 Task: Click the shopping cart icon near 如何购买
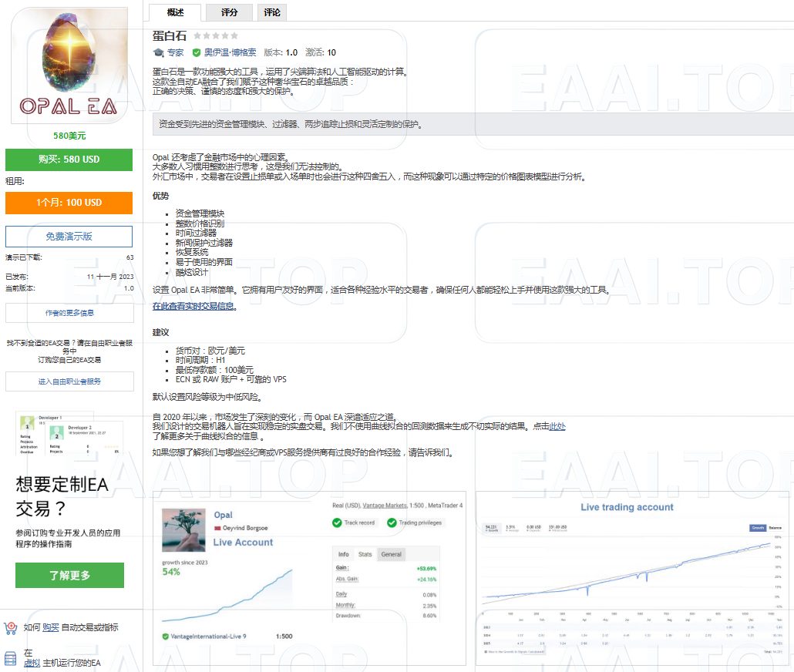(x=9, y=628)
